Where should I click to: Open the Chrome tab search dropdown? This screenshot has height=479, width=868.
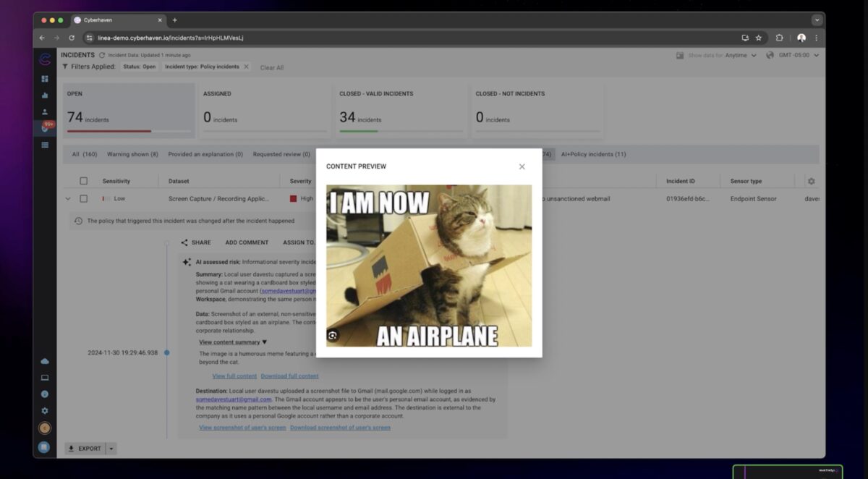click(x=817, y=20)
